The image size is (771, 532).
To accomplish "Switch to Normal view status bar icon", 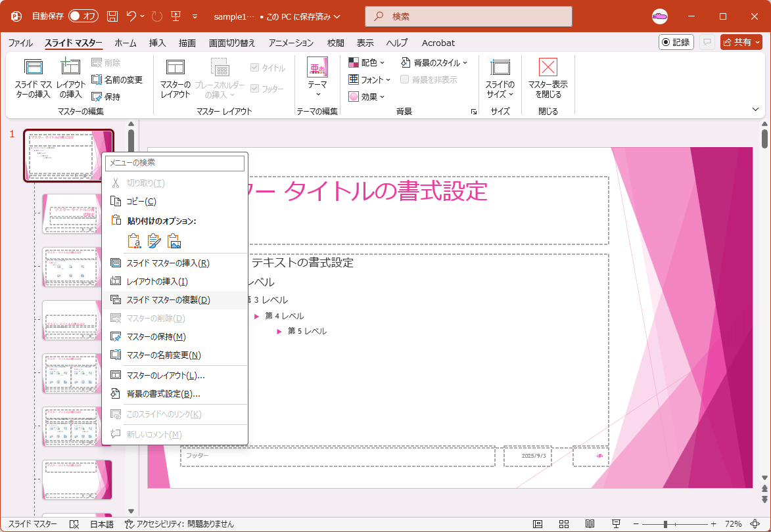I will point(538,524).
